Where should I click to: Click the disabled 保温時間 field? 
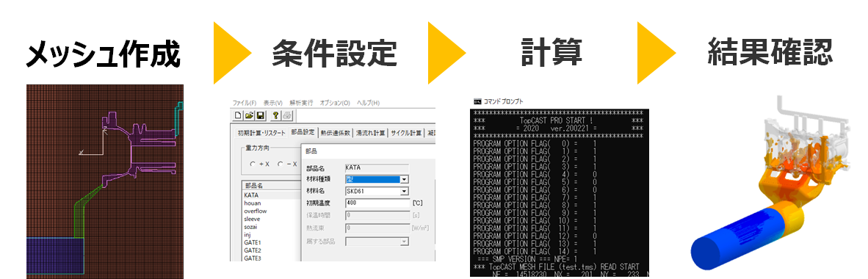pyautogui.click(x=377, y=215)
